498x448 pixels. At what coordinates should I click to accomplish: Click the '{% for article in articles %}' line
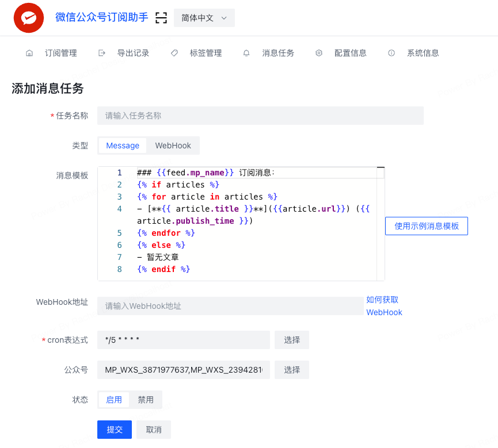pos(207,197)
